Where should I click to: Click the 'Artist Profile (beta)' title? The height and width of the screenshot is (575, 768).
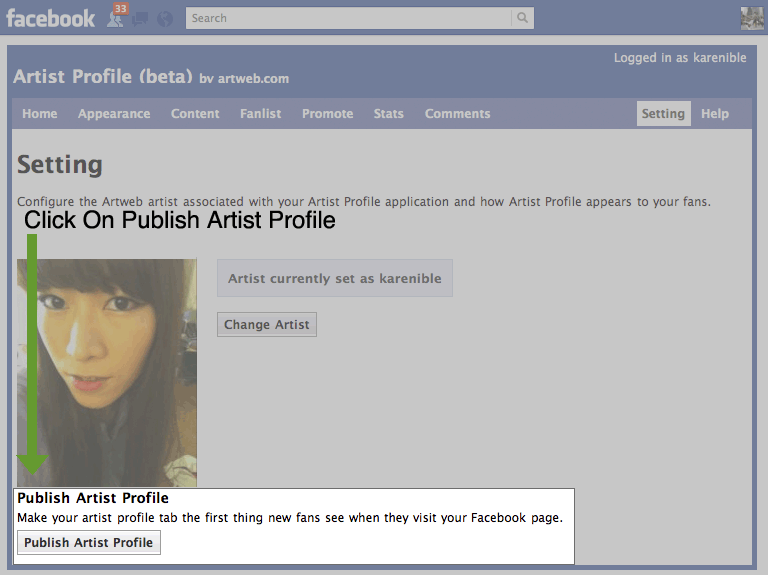click(x=103, y=76)
